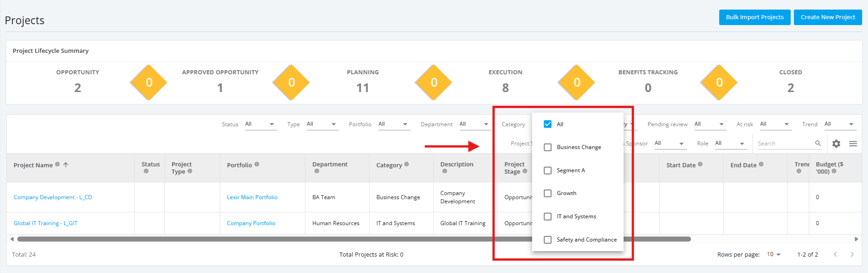The image size is (868, 273).
Task: Click the horizontal scrollbar right arrow
Action: click(x=856, y=239)
